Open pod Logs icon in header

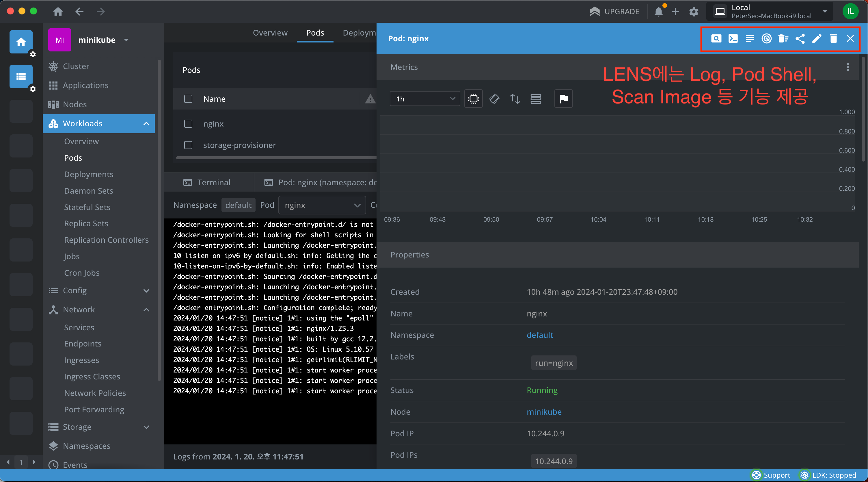tap(750, 38)
